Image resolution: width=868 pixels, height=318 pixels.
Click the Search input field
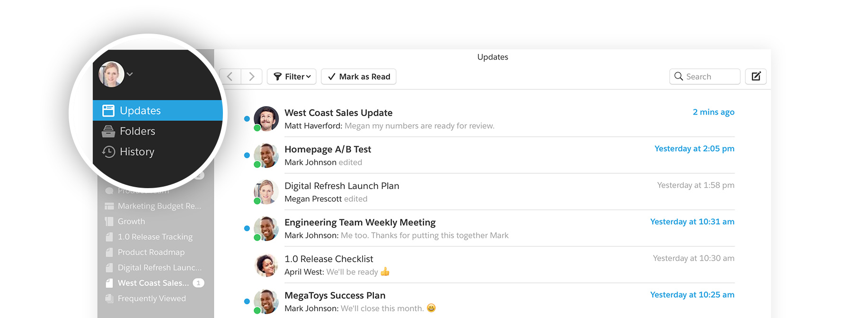705,76
